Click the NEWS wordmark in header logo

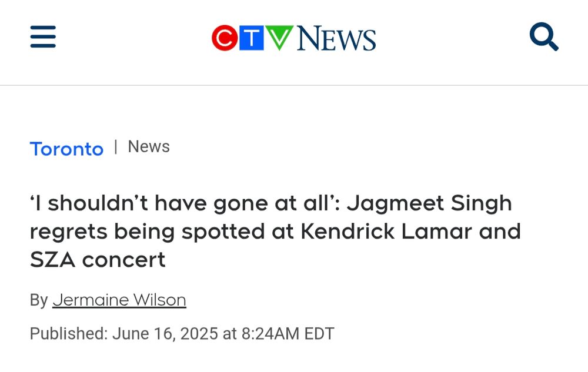click(336, 39)
